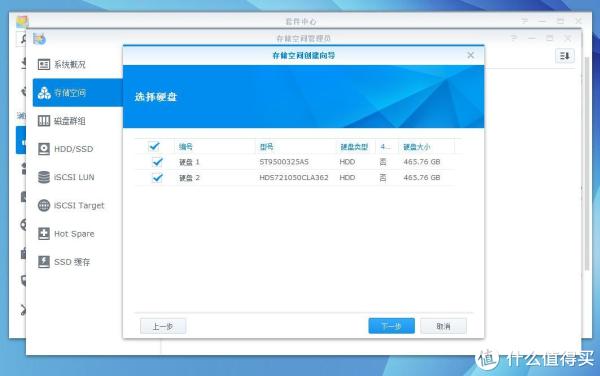
Task: Sort by 硬盘类型 column header
Action: tap(354, 146)
